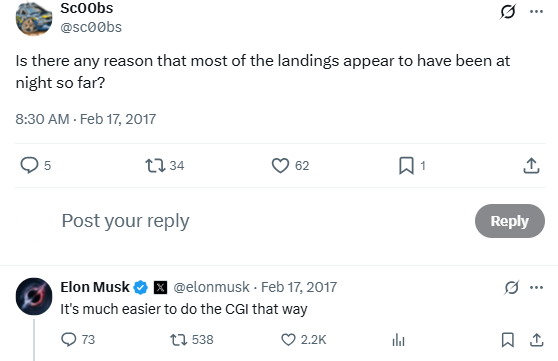Click reply icon showing 5 replies
558x361 pixels.
(29, 166)
